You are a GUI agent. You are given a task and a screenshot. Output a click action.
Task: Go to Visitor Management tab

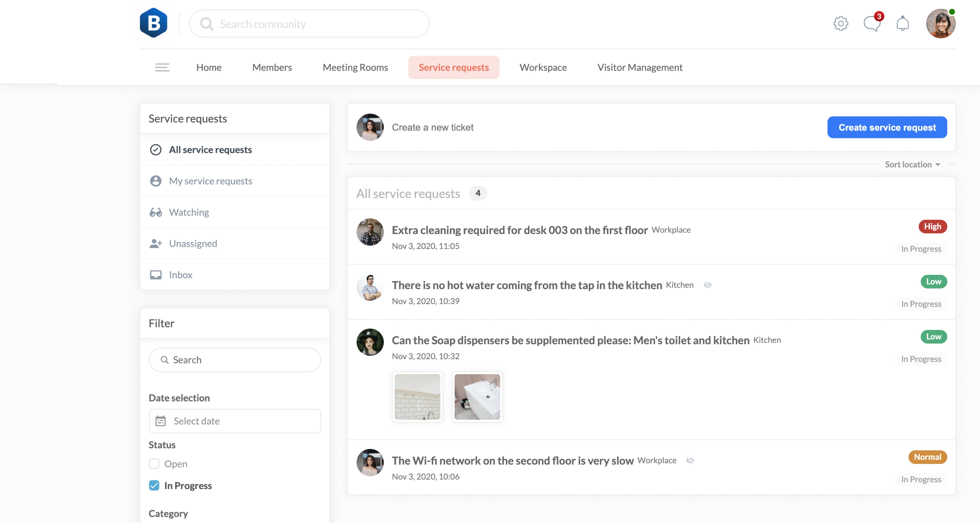(x=640, y=67)
